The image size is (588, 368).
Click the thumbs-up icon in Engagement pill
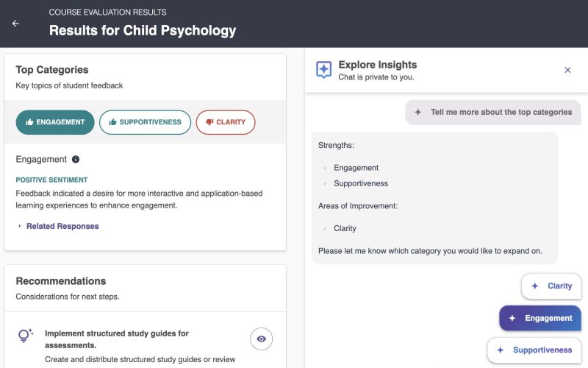(x=29, y=122)
